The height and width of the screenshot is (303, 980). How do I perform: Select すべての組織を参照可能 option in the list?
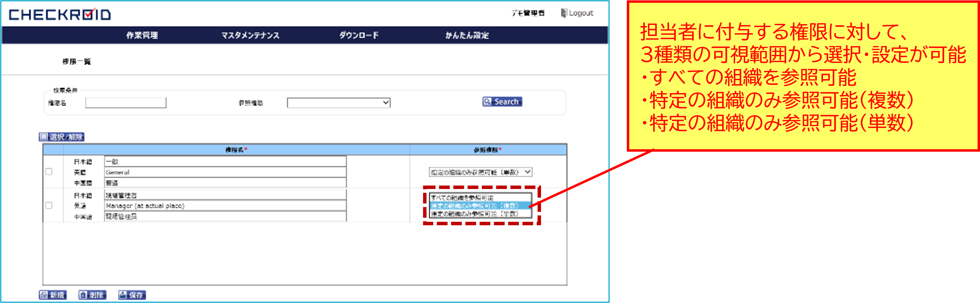coord(480,198)
